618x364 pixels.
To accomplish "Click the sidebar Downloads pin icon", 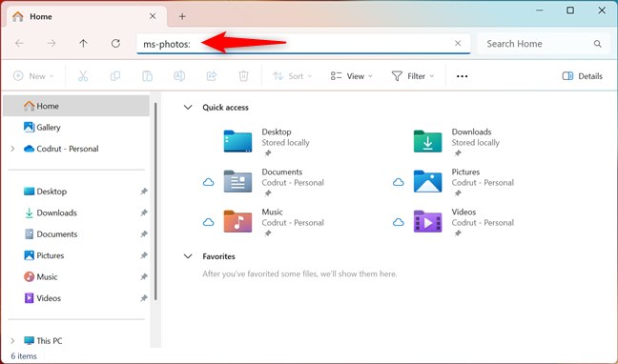I will [144, 212].
